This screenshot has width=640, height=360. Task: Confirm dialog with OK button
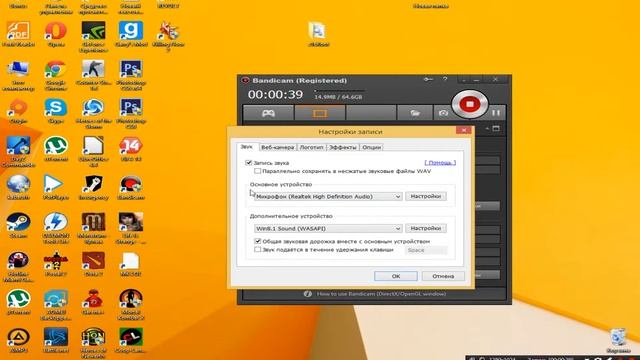pyautogui.click(x=396, y=276)
